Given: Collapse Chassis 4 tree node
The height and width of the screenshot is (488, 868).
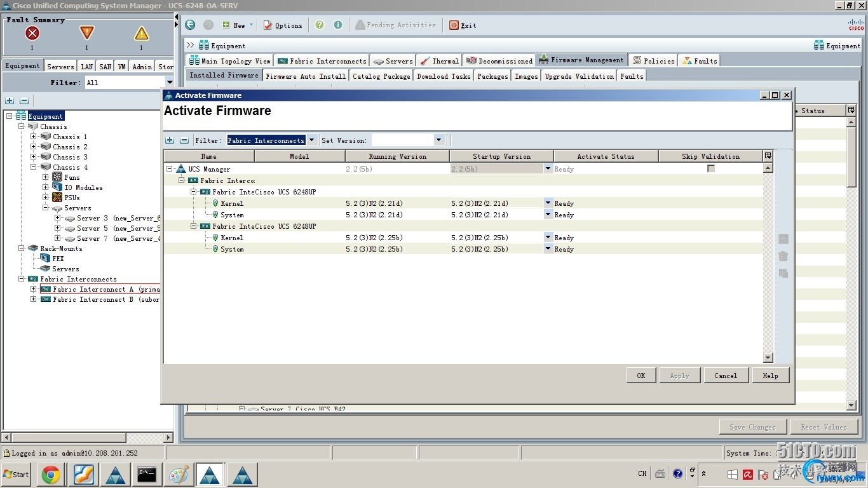Looking at the screenshot, I should point(34,167).
